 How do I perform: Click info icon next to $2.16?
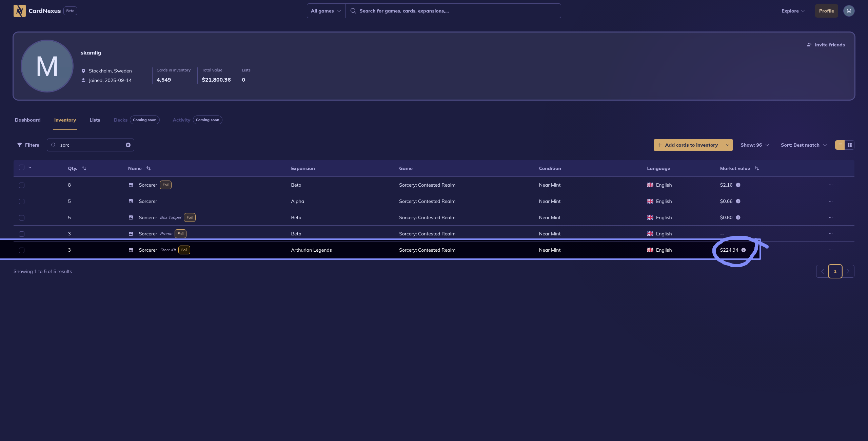(738, 185)
